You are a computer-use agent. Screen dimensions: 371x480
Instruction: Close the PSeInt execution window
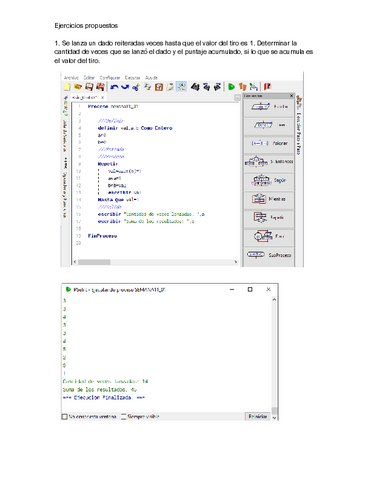coord(268,290)
